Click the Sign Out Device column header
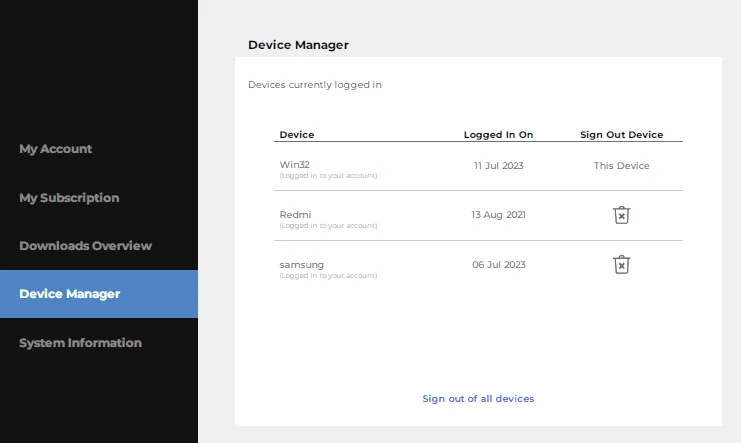Image resolution: width=741 pixels, height=443 pixels. coord(621,135)
